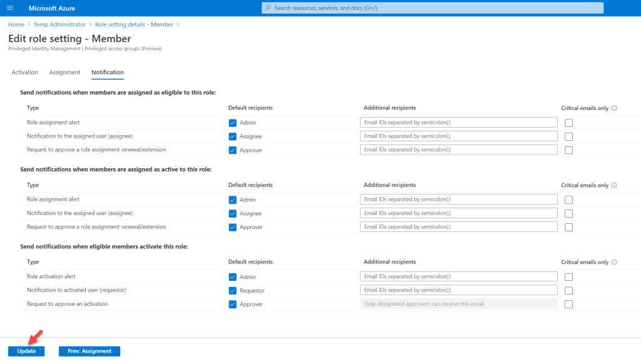Enable Critical emails only for Role activation alert
The width and height of the screenshot is (641, 364).
pyautogui.click(x=568, y=276)
